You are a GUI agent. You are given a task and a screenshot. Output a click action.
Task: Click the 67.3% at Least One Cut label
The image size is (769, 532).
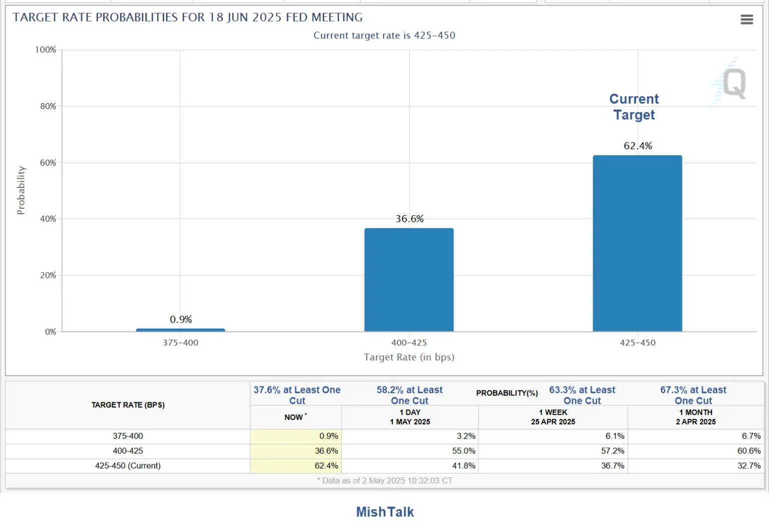point(693,395)
